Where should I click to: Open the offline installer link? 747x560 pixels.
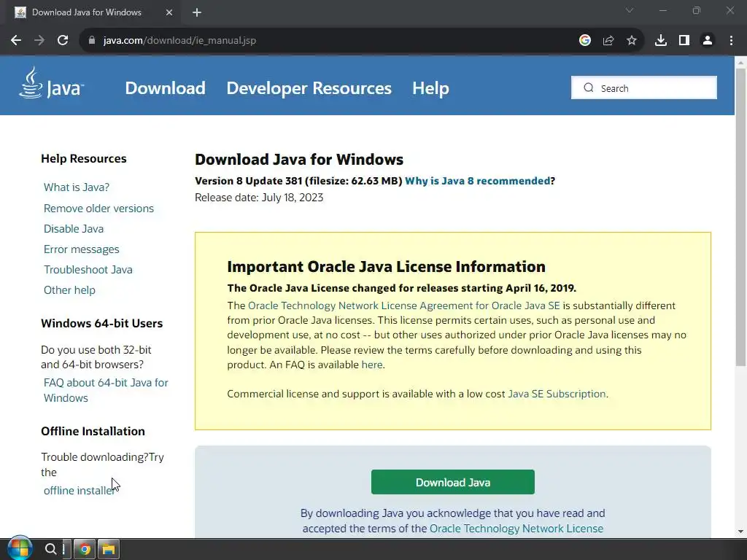[x=79, y=491]
